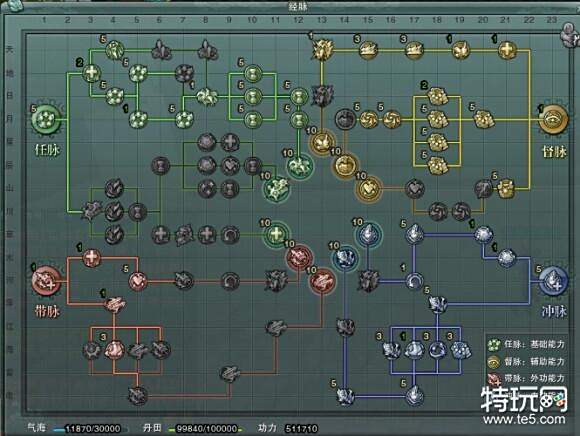The width and height of the screenshot is (580, 436).
Task: Click the gold spiky node under column 13
Action: pos(322,50)
